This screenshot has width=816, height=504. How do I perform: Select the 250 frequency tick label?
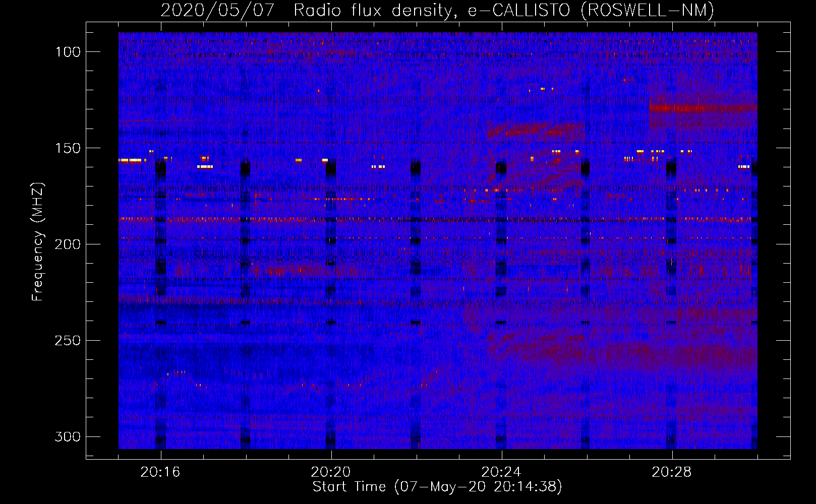tap(68, 341)
